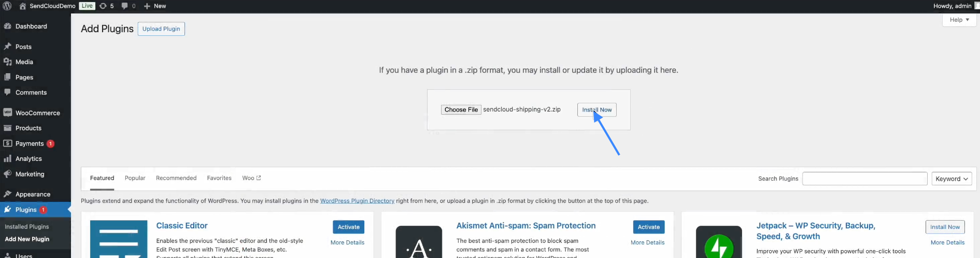This screenshot has width=980, height=258.
Task: Click the Analytics bar chart icon
Action: coord(8,159)
